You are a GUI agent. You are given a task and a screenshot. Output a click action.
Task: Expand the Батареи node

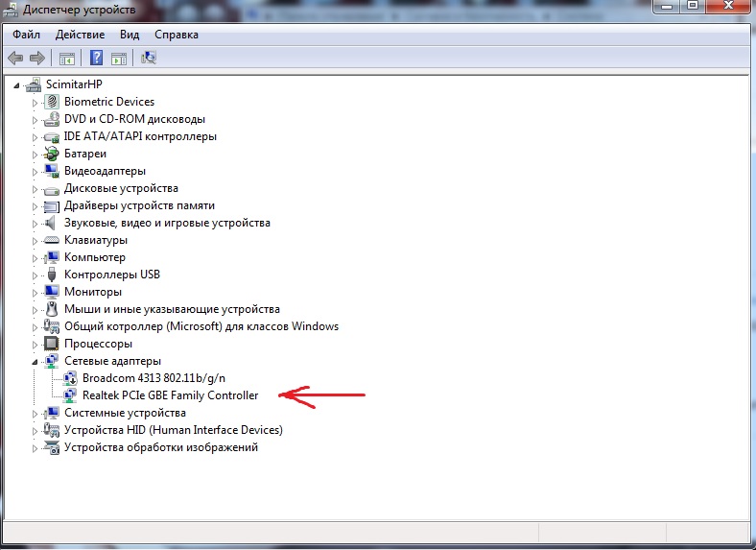tap(35, 155)
